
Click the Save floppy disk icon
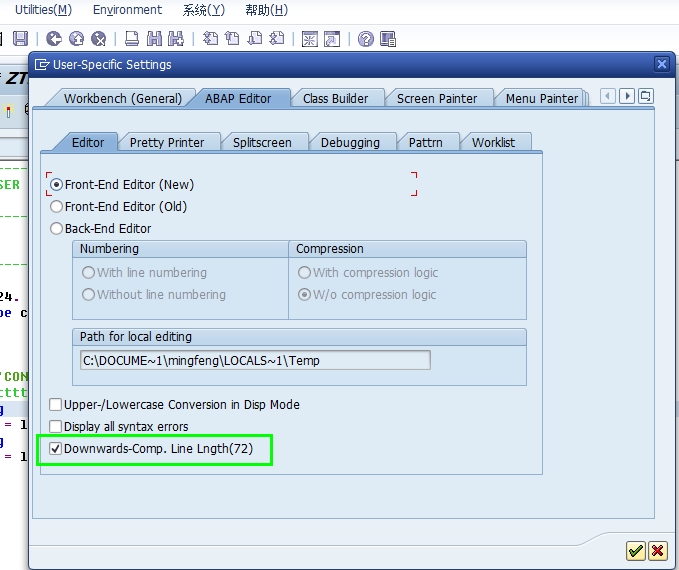[x=20, y=39]
